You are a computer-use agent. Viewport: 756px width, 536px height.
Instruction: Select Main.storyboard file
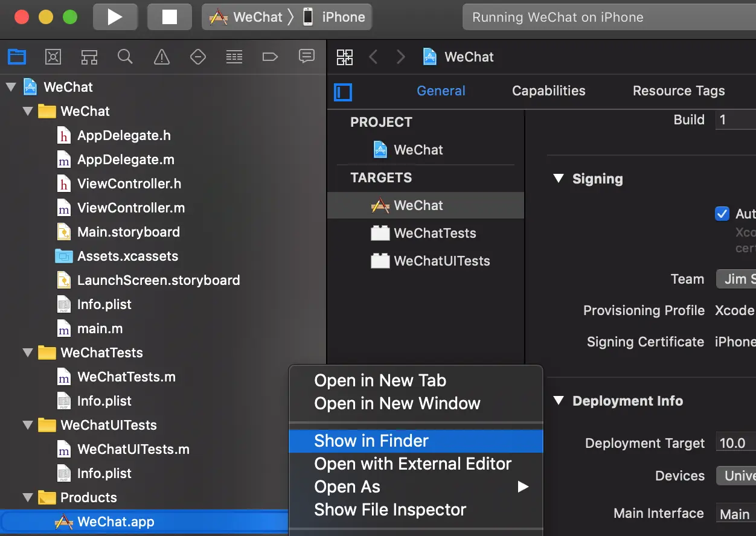129,232
